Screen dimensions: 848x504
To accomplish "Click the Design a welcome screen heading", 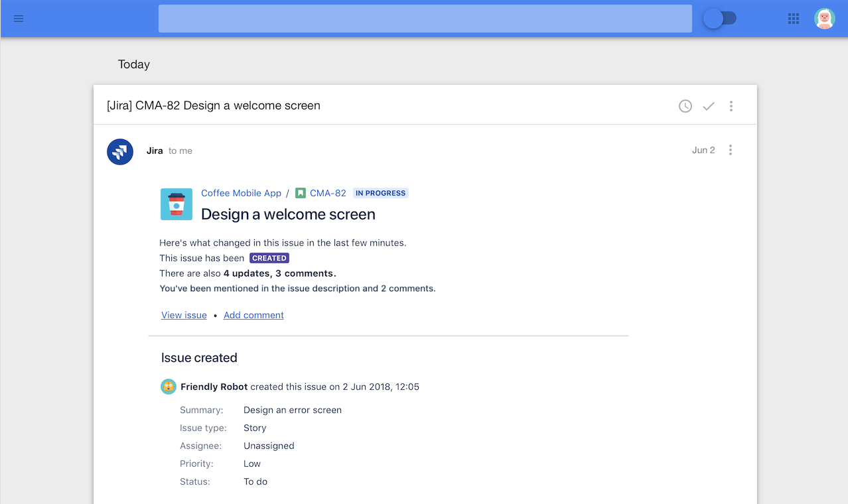I will [x=288, y=214].
